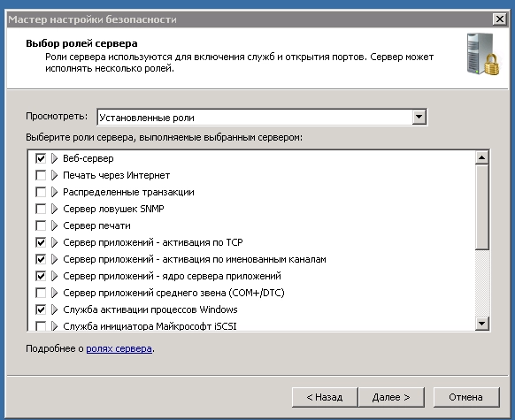
Task: Check the Сервер ловушек SNMP checkbox
Action: pyautogui.click(x=41, y=209)
